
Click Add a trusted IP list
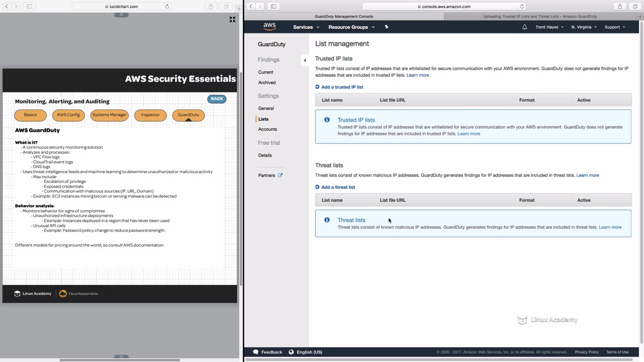(x=339, y=87)
